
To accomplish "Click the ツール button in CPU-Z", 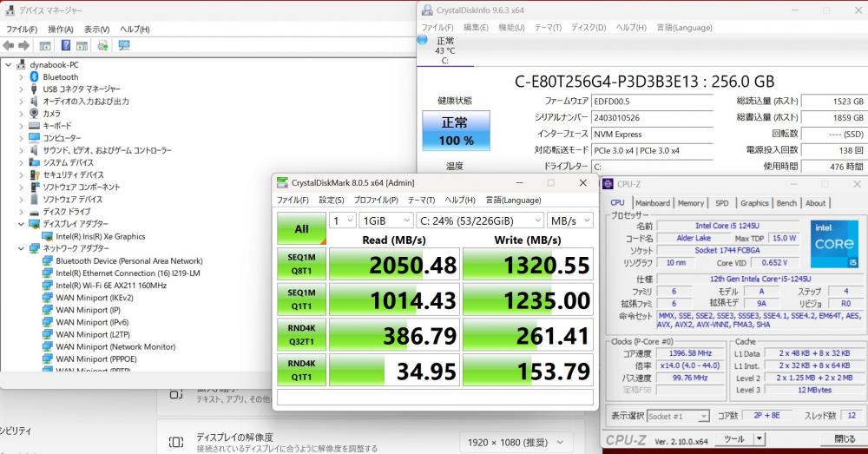I will pyautogui.click(x=734, y=439).
